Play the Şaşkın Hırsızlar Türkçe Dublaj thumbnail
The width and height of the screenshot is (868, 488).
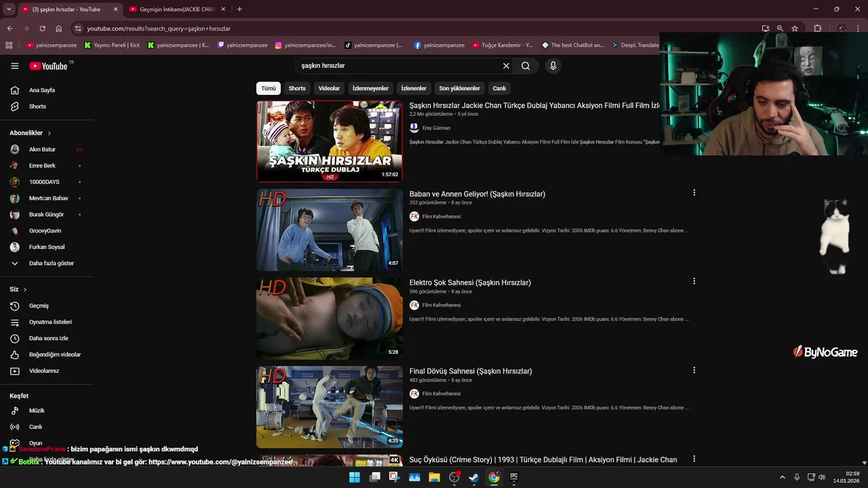(330, 142)
